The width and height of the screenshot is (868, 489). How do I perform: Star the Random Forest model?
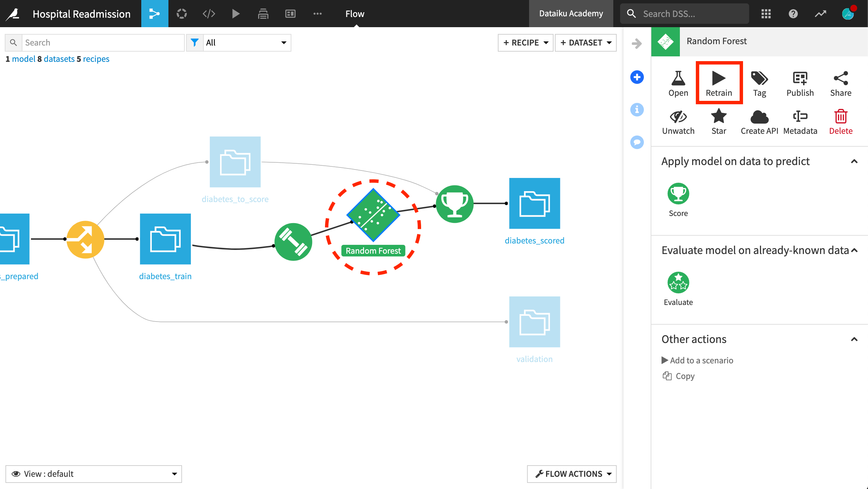[719, 122]
